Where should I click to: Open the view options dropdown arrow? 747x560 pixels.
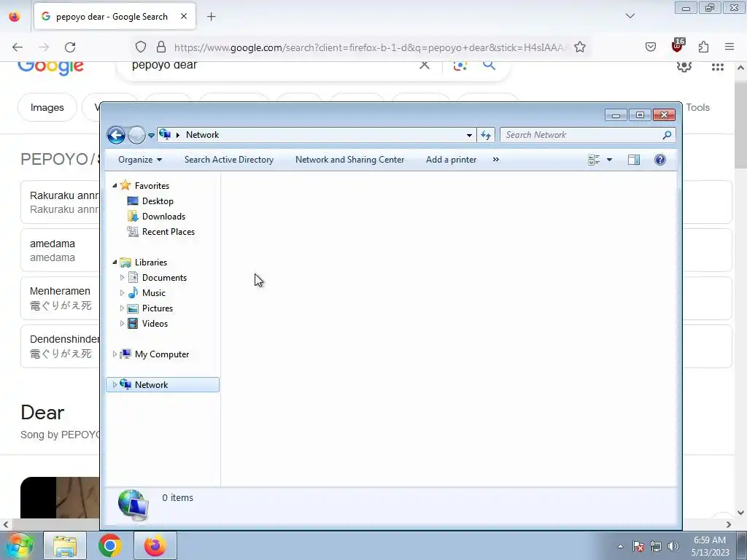pos(609,160)
